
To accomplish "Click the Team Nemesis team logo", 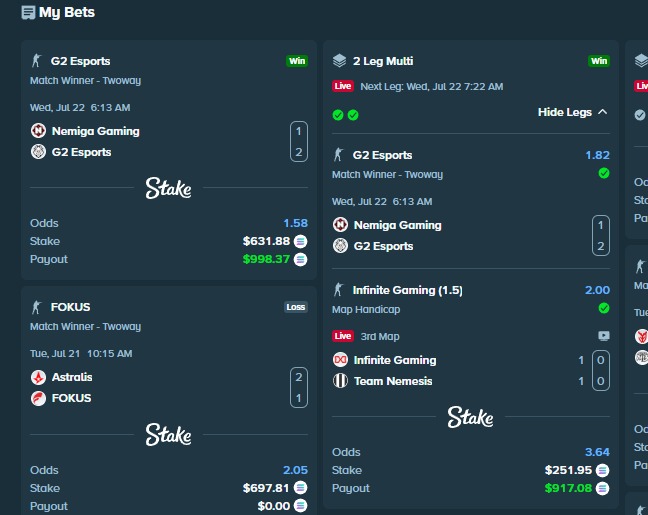I will (341, 381).
